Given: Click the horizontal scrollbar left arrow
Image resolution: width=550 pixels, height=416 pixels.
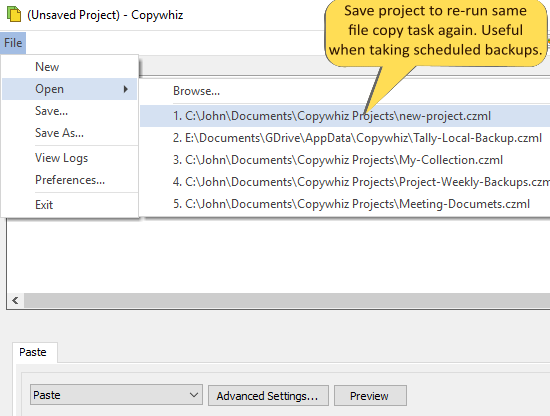Looking at the screenshot, I should 15,301.
